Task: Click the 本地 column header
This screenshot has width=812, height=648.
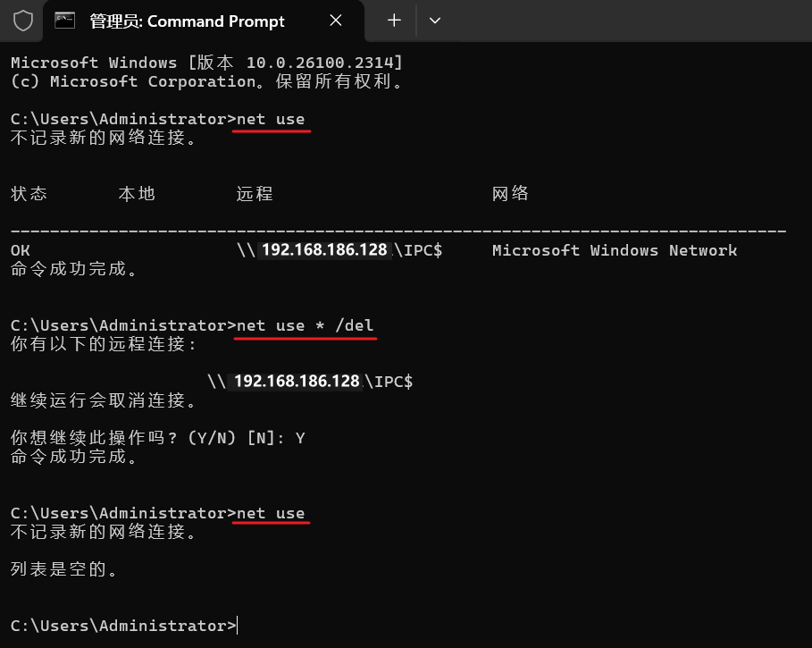Action: pyautogui.click(x=137, y=194)
